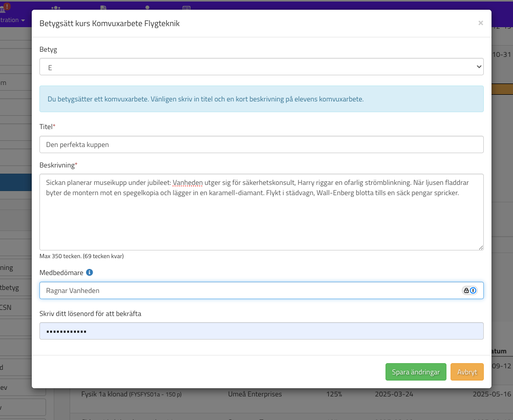The image size is (513, 420).
Task: Click the info icon next to Medbedömare
Action: tap(90, 273)
